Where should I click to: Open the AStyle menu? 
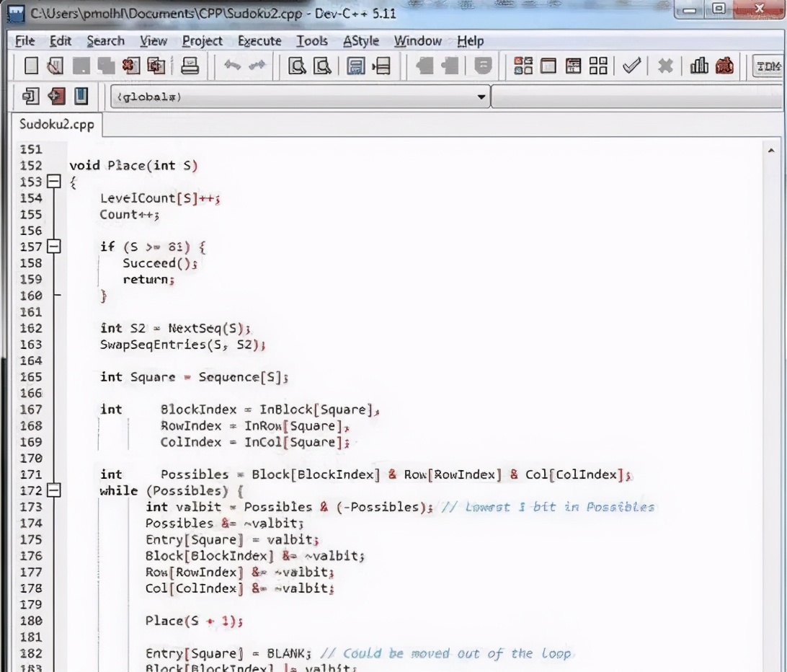click(x=361, y=41)
